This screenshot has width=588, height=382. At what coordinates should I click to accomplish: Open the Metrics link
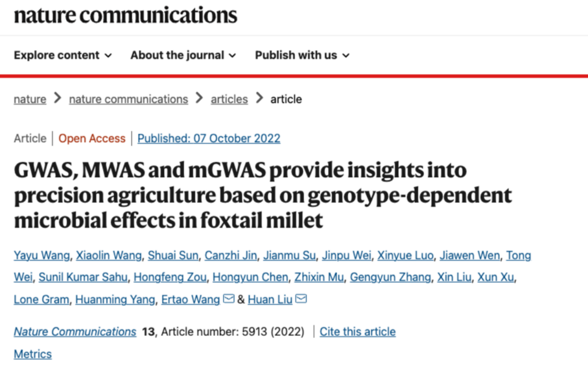(x=32, y=354)
